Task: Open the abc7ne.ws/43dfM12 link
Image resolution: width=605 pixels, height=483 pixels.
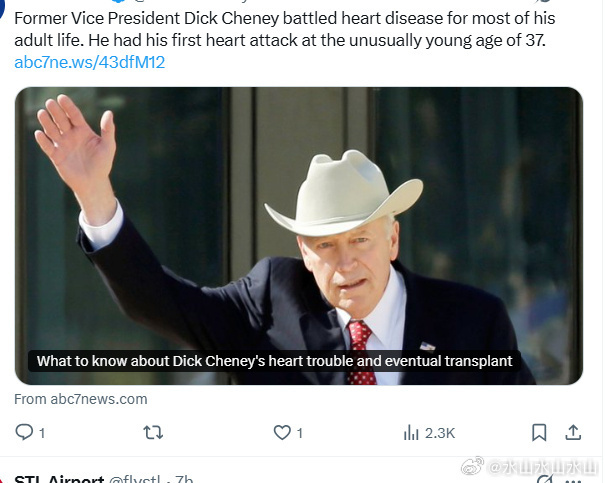Action: (x=90, y=62)
